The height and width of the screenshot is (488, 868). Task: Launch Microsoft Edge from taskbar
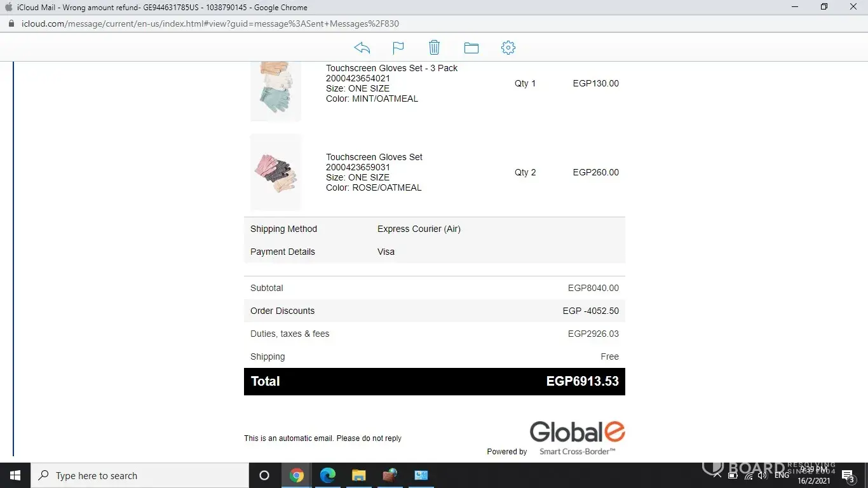[328, 475]
